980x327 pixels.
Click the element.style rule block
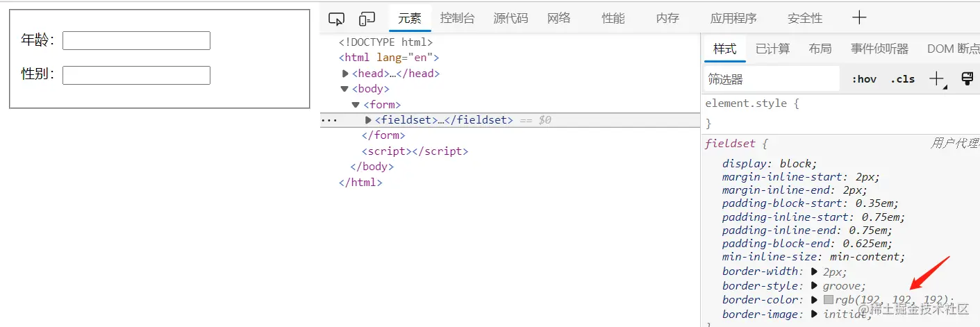pyautogui.click(x=840, y=113)
